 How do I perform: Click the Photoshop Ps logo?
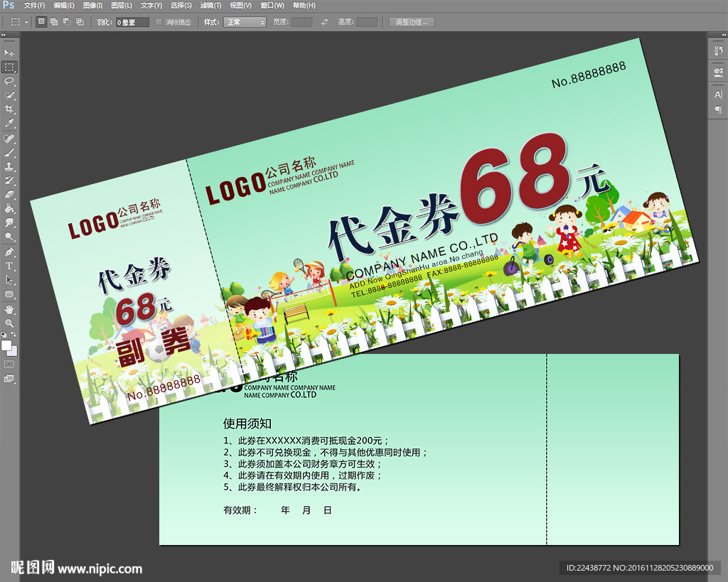pos(9,5)
